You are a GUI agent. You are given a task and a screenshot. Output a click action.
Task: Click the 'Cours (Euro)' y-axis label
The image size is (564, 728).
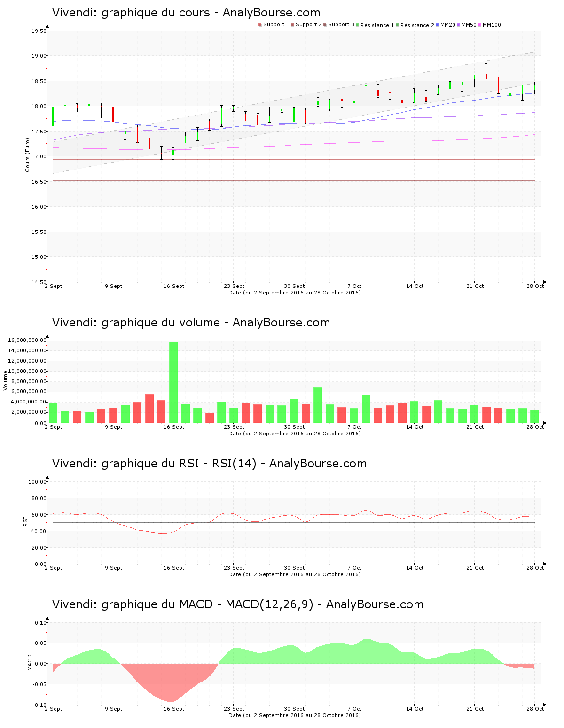[x=27, y=155]
